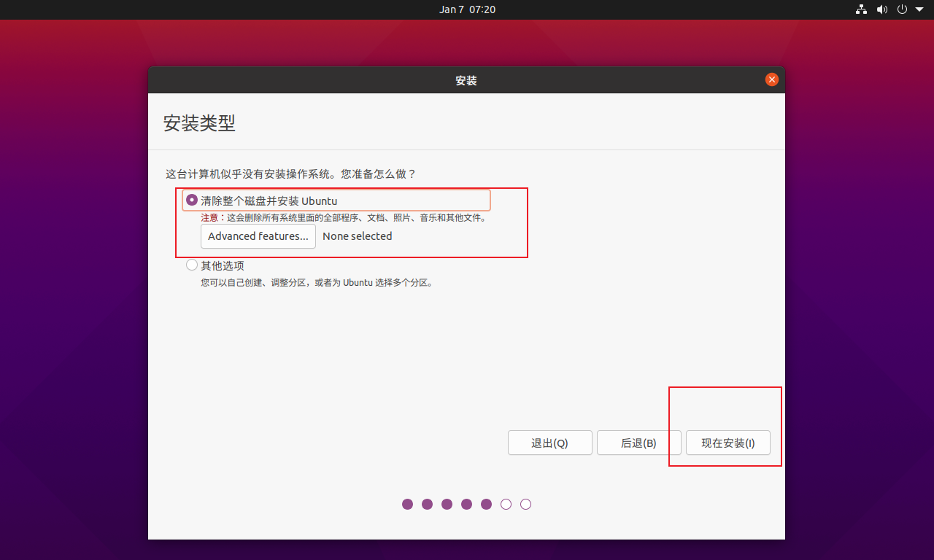Quit the installer with 退出(Q)
This screenshot has width=934, height=560.
[550, 443]
